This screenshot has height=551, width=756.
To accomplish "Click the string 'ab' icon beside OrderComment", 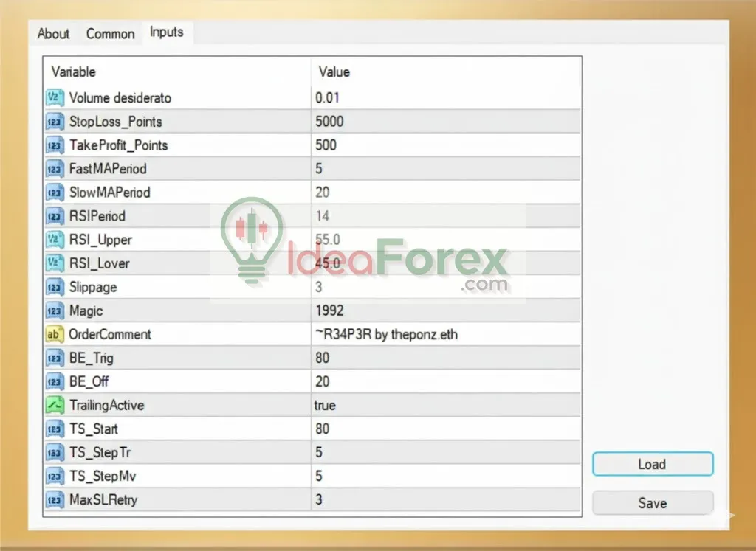I will click(55, 334).
